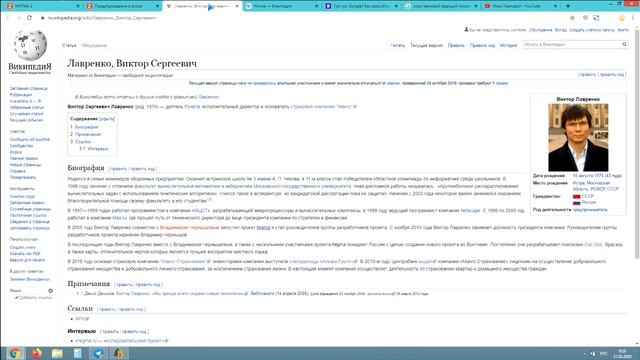Viewport: 640px width, 360px height.
Task: Open the Рунета link in intro sentence
Action: 192,107
